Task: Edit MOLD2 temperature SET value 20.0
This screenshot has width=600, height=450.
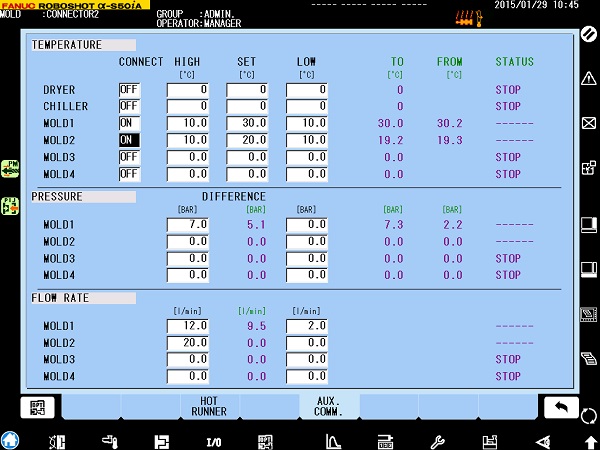Action: tap(247, 140)
